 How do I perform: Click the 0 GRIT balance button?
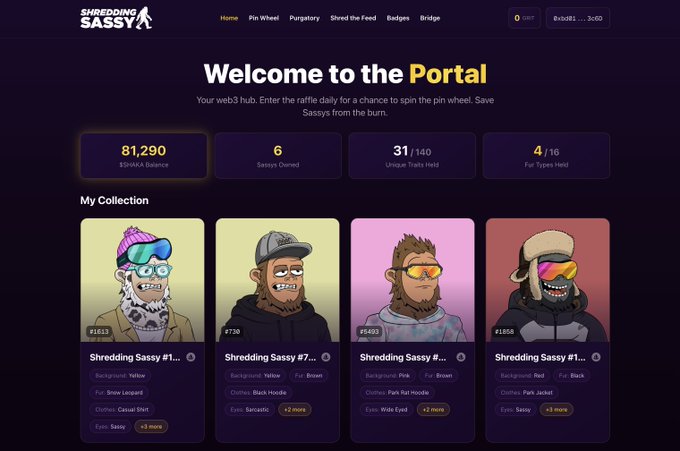click(524, 18)
